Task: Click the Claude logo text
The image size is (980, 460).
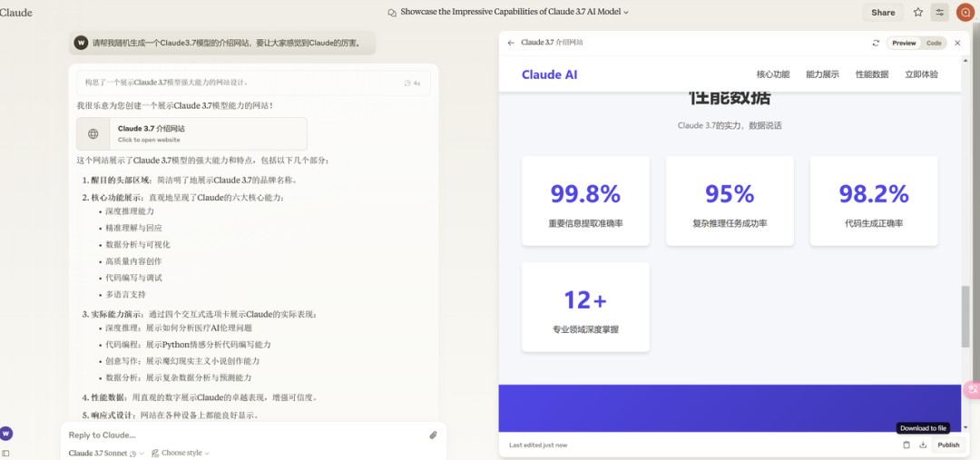Action: (x=15, y=13)
